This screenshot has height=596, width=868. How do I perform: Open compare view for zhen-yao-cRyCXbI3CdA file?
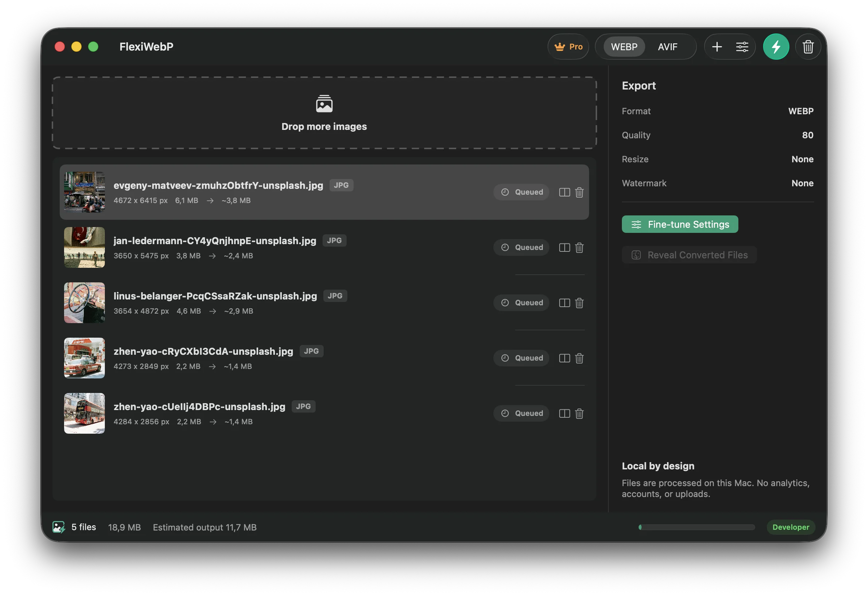coord(564,358)
